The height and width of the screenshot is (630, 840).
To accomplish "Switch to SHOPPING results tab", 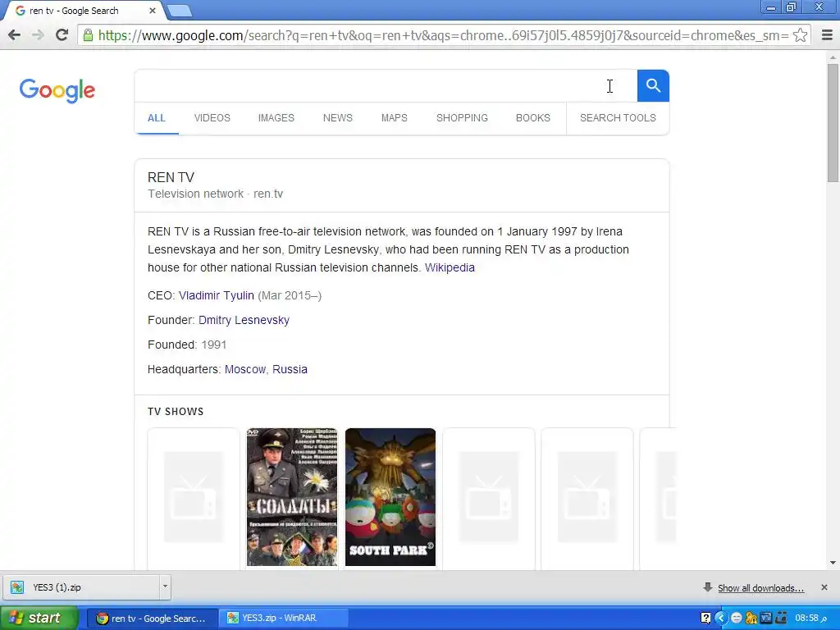I will [x=462, y=118].
